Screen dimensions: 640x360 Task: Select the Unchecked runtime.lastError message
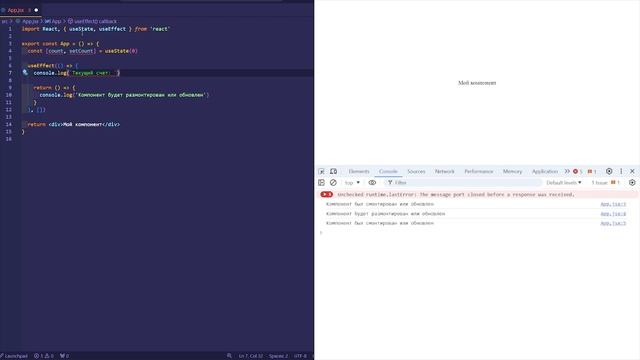click(456, 195)
